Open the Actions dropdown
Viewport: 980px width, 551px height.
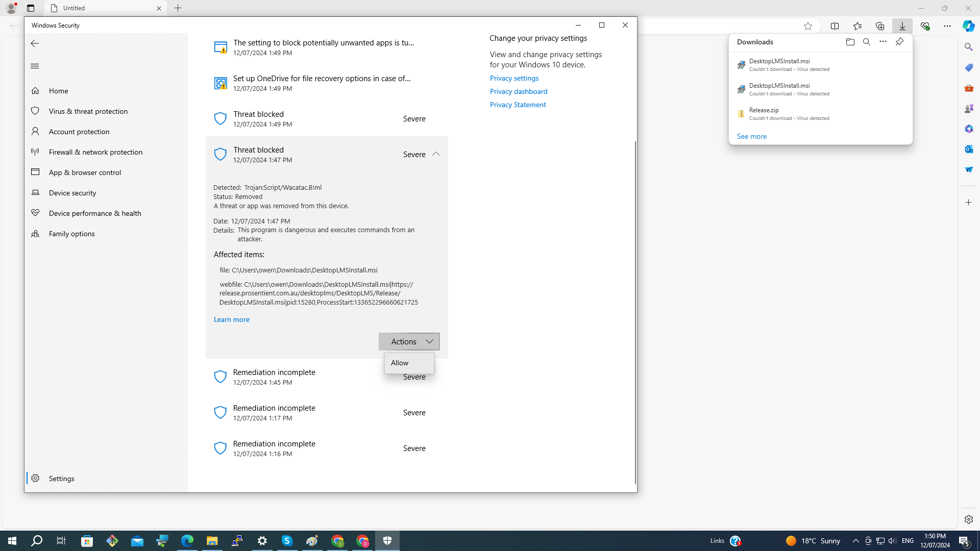pyautogui.click(x=409, y=342)
